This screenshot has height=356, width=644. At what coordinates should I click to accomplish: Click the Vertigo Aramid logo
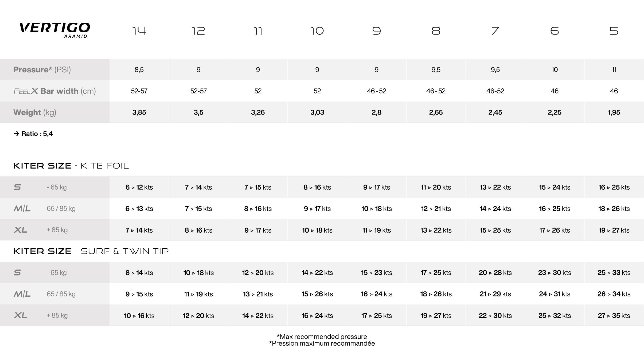pos(54,30)
